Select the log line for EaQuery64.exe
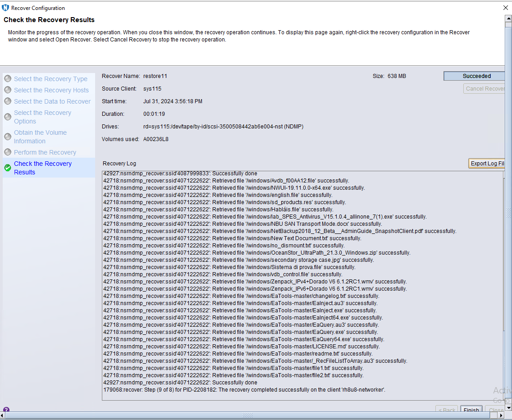512x420 pixels. click(244, 339)
